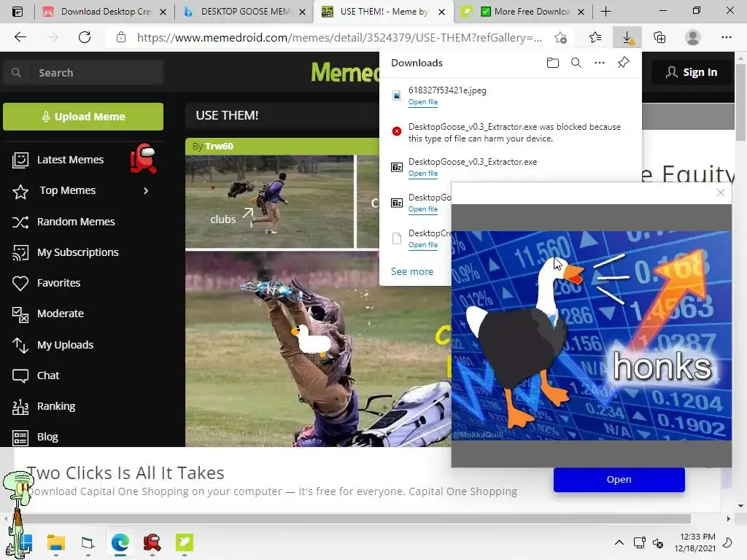Screen dimensions: 747x560
Task: Open file link for 618327f53421e.jpeg
Action: [422, 102]
